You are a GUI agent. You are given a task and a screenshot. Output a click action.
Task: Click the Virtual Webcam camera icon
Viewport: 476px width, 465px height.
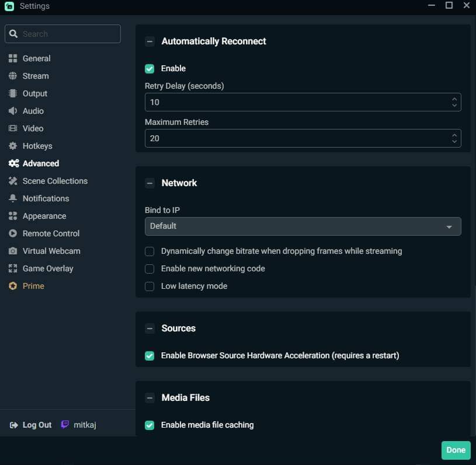click(13, 251)
